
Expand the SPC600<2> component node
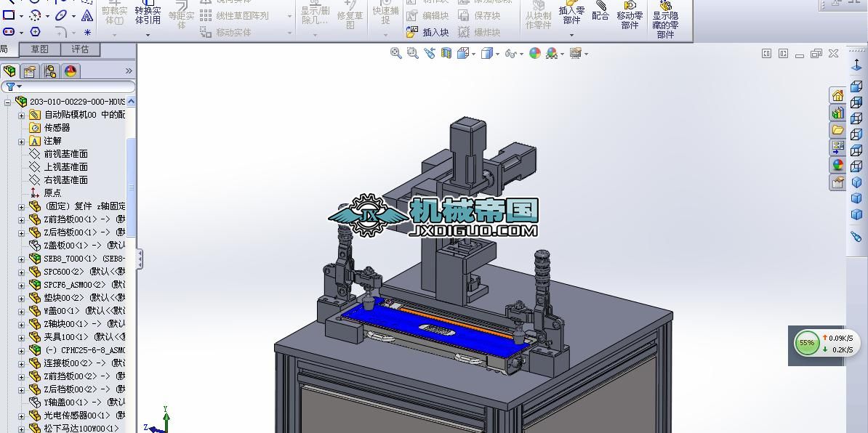pos(21,272)
